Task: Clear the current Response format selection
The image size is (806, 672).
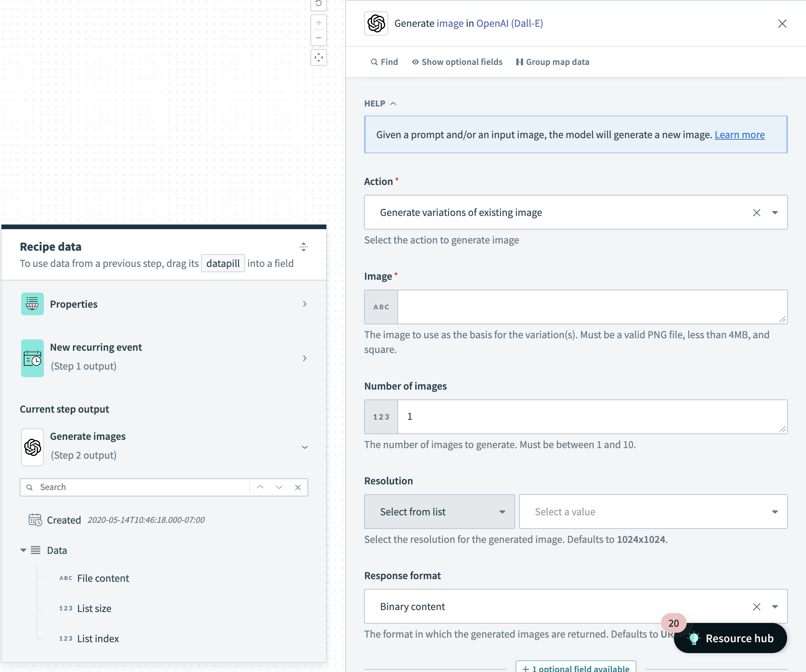Action: (x=757, y=606)
